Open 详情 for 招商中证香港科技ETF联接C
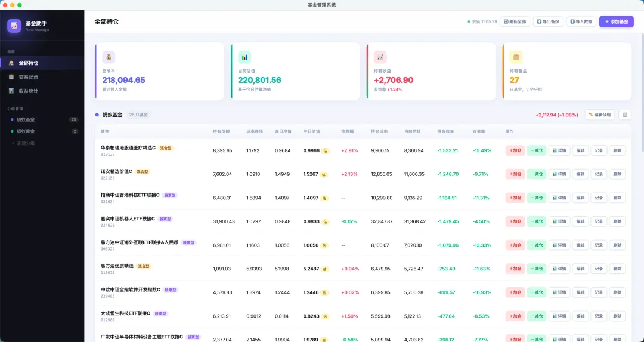This screenshot has width=644, height=342. 559,198
